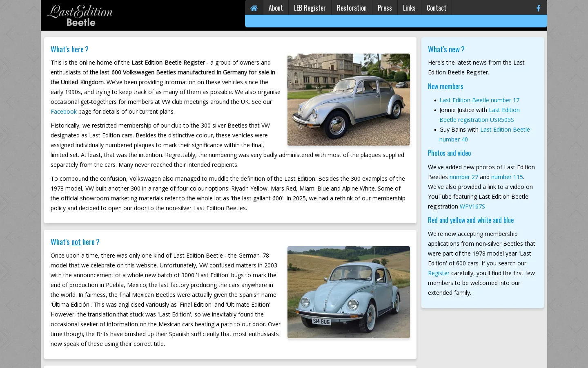Open the number 27 photos link
Viewport: 588px width, 368px height.
click(463, 177)
